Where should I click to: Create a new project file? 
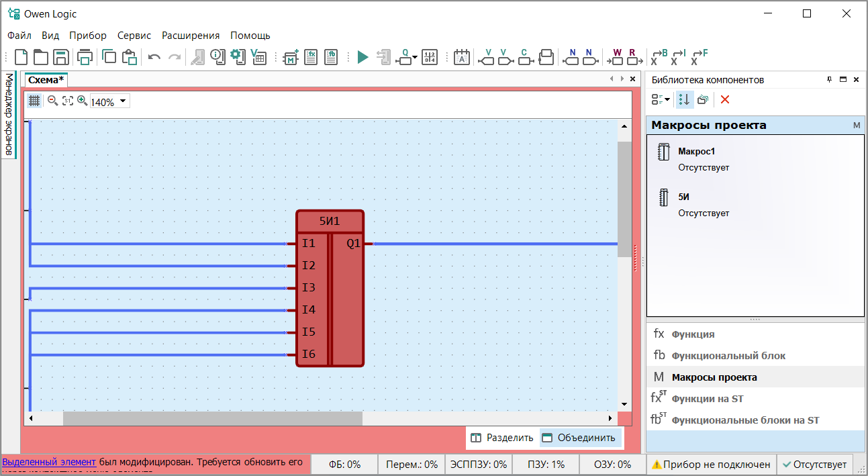(x=21, y=58)
